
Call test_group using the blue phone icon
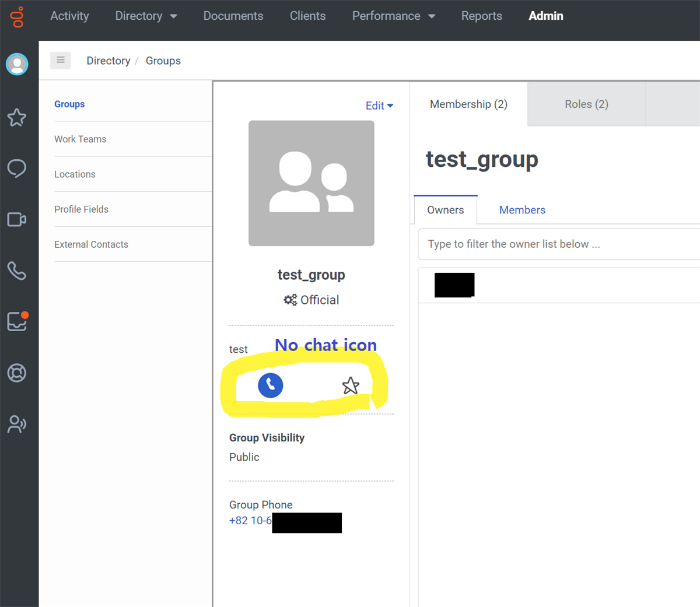[270, 385]
